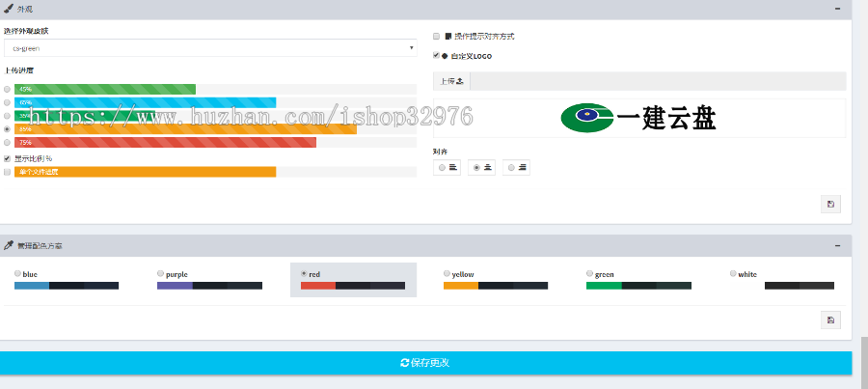The width and height of the screenshot is (868, 389).
Task: Click the red striped 75% progress bar
Action: [166, 143]
